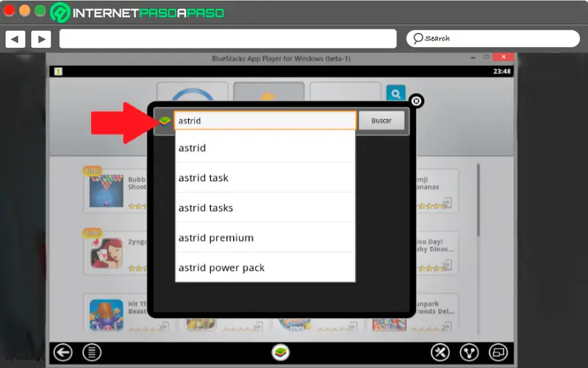Pick the 'astrid tasks' suggestion
The width and height of the screenshot is (588, 368).
265,208
